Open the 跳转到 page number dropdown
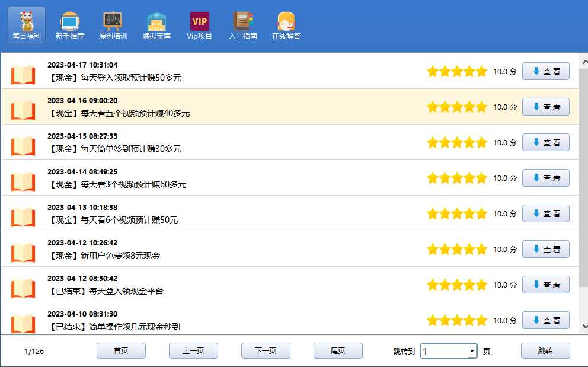The height and width of the screenshot is (367, 588). [472, 351]
